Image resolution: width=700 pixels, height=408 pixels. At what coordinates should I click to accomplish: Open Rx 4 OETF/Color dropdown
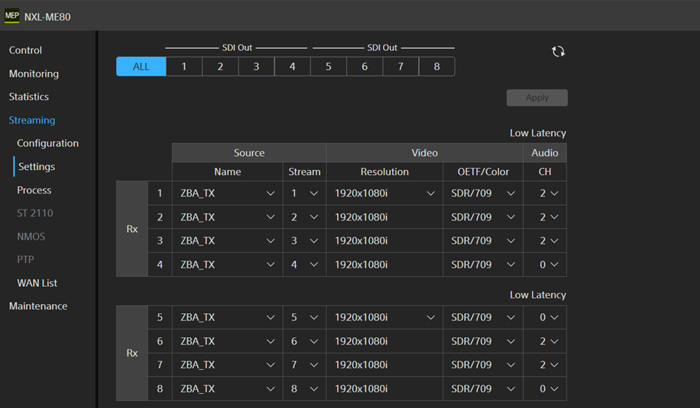click(483, 265)
